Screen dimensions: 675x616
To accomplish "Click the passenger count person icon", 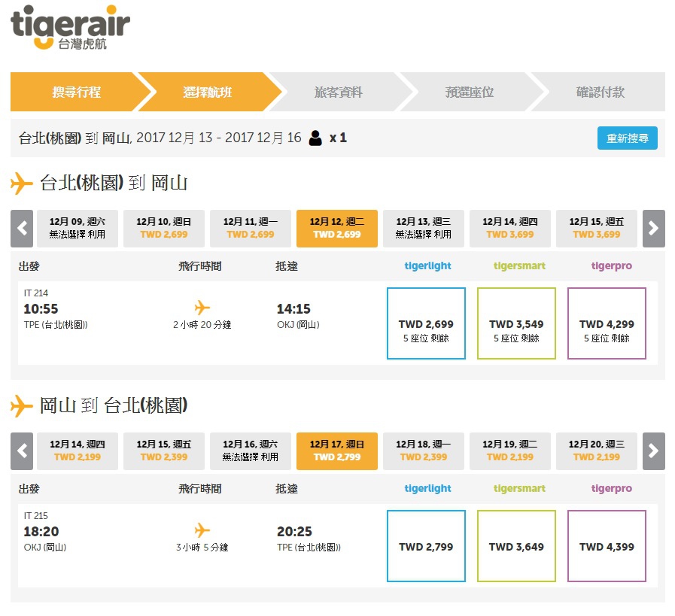I will click(315, 138).
